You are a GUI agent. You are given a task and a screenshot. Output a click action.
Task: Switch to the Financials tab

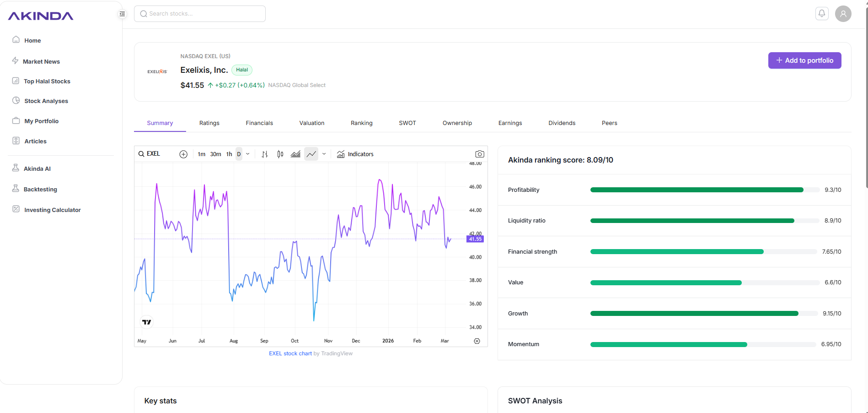259,123
